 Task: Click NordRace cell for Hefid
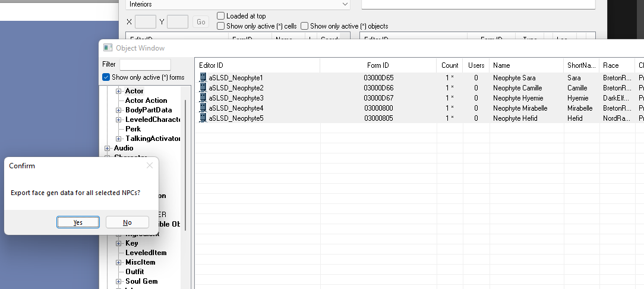point(617,118)
